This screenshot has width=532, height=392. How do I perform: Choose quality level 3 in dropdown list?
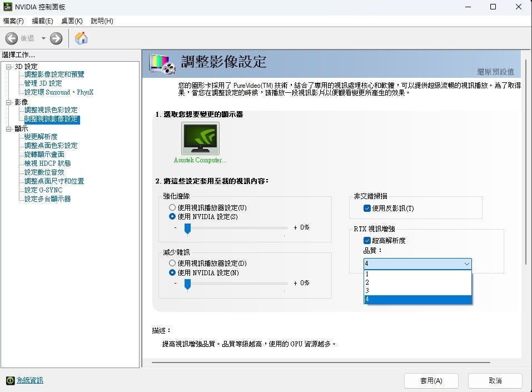tap(417, 290)
